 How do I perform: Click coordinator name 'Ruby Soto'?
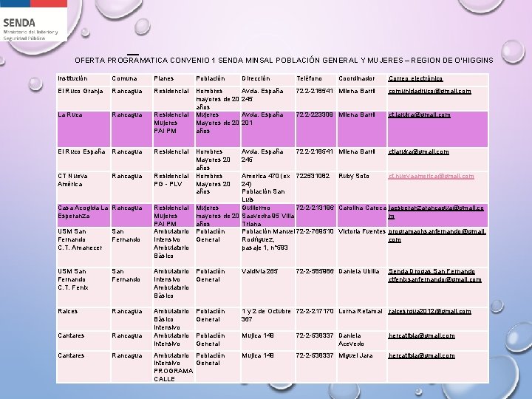coord(353,177)
